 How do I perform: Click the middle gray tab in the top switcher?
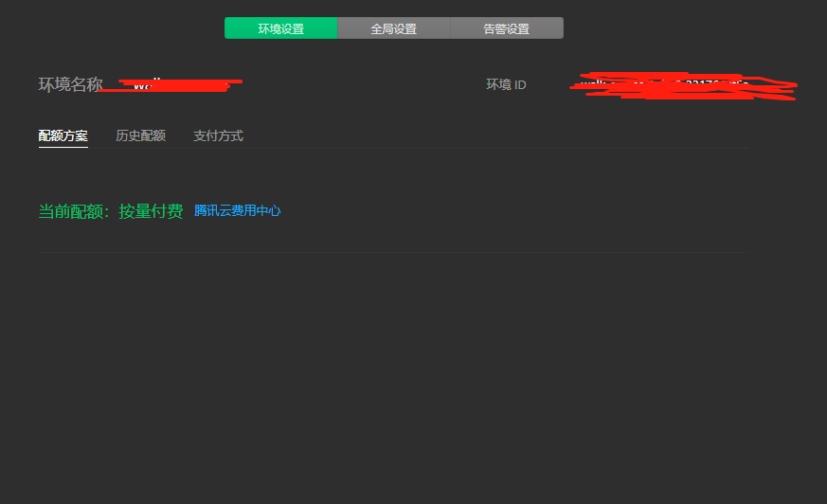[393, 27]
